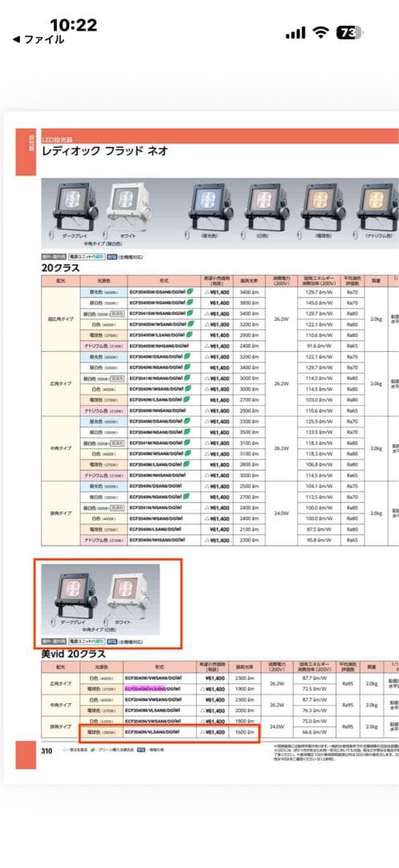Image resolution: width=399 pixels, height=868 pixels.
Task: Select the 美vid 20クラス heading
Action: tap(72, 653)
